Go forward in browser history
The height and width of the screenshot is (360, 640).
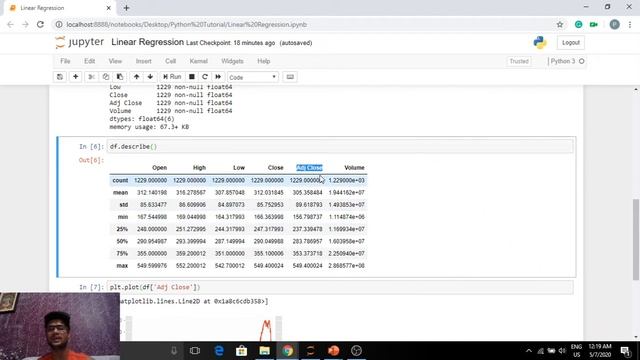[25, 24]
